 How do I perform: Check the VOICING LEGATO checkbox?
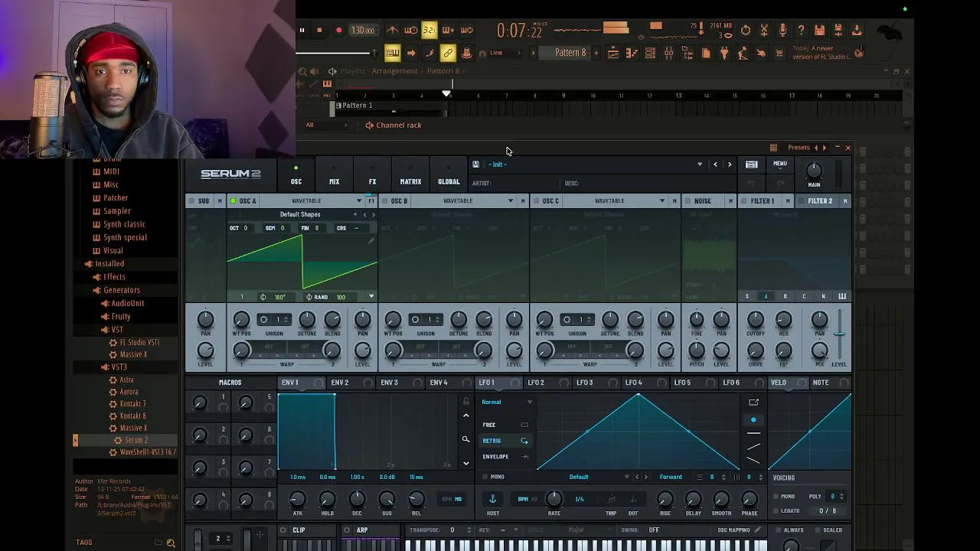coord(776,510)
